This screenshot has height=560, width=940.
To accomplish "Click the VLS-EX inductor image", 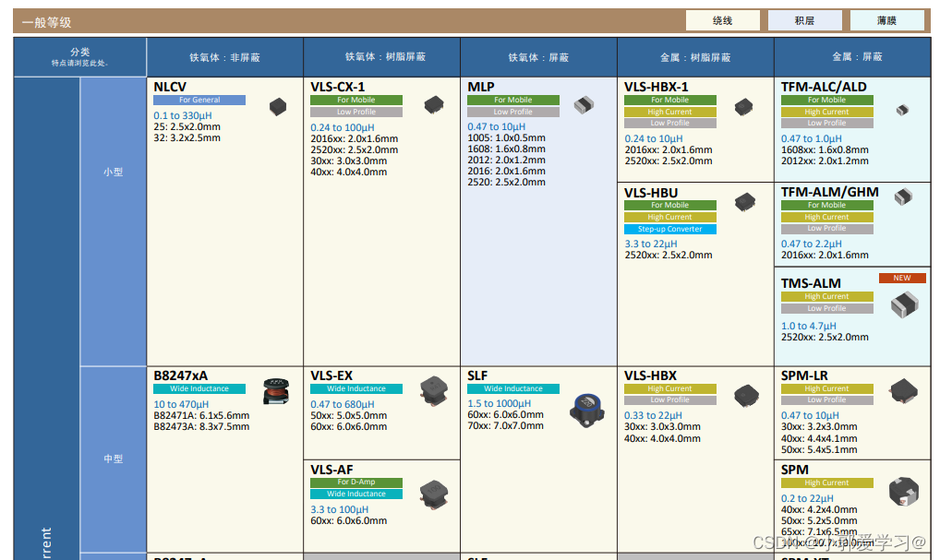I will 434,391.
